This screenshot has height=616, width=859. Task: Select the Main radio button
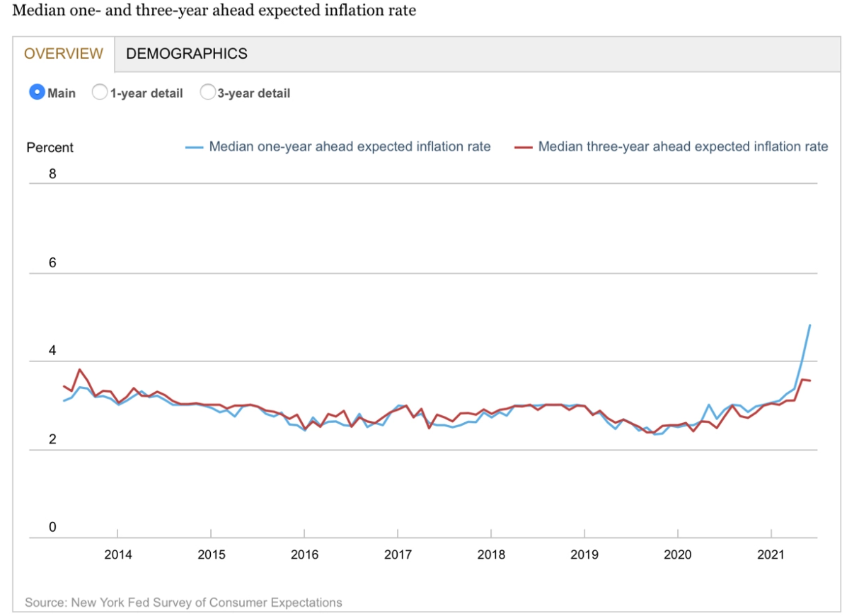[x=37, y=93]
